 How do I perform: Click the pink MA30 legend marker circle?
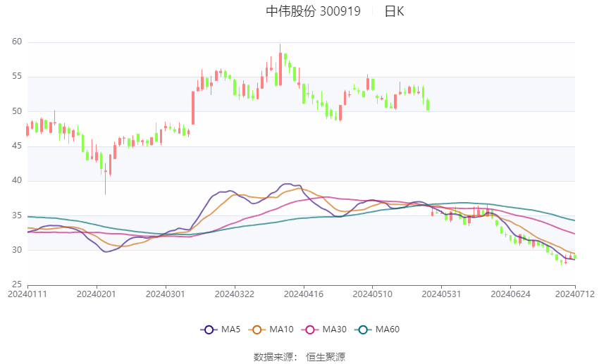(310, 330)
